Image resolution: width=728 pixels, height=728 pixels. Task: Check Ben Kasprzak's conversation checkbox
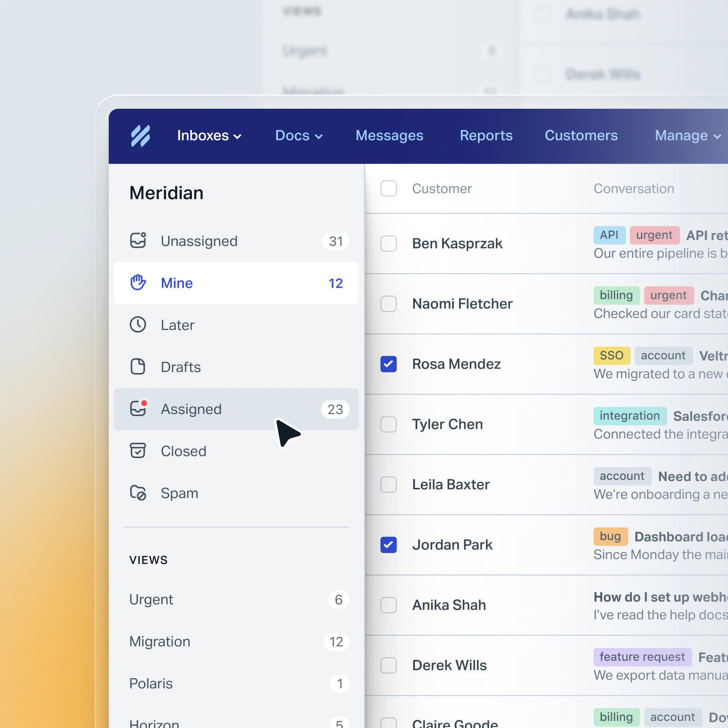(388, 244)
